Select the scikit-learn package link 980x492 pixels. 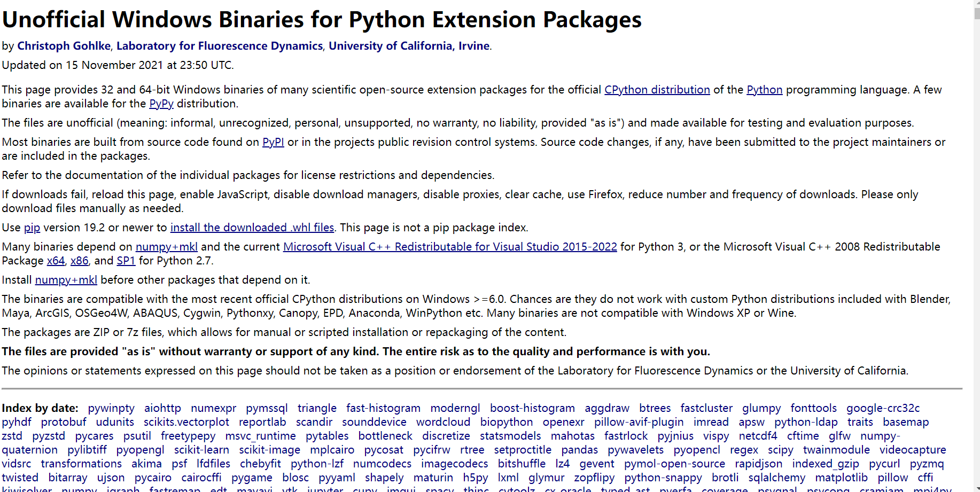click(201, 450)
